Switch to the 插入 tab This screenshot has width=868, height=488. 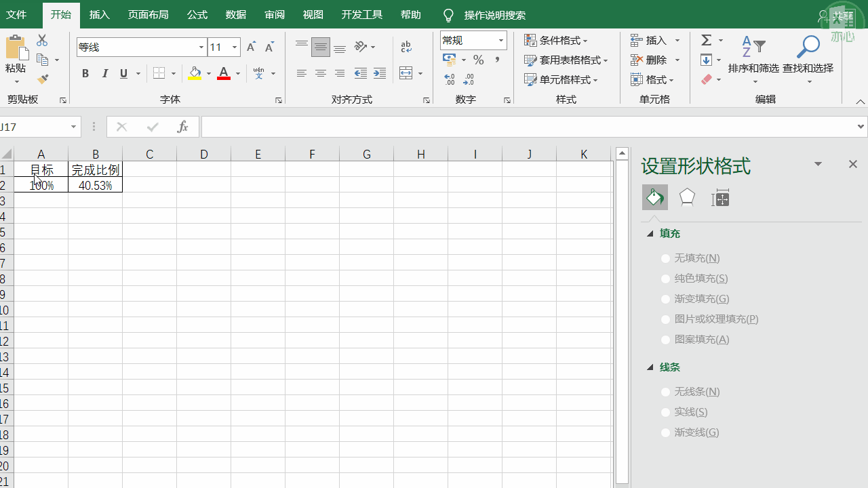pyautogui.click(x=100, y=14)
